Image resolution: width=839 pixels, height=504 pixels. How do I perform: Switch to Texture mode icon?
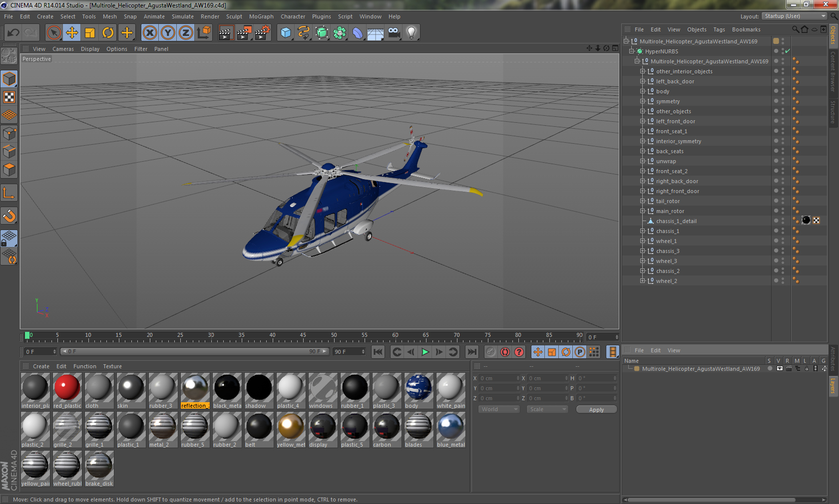[9, 97]
